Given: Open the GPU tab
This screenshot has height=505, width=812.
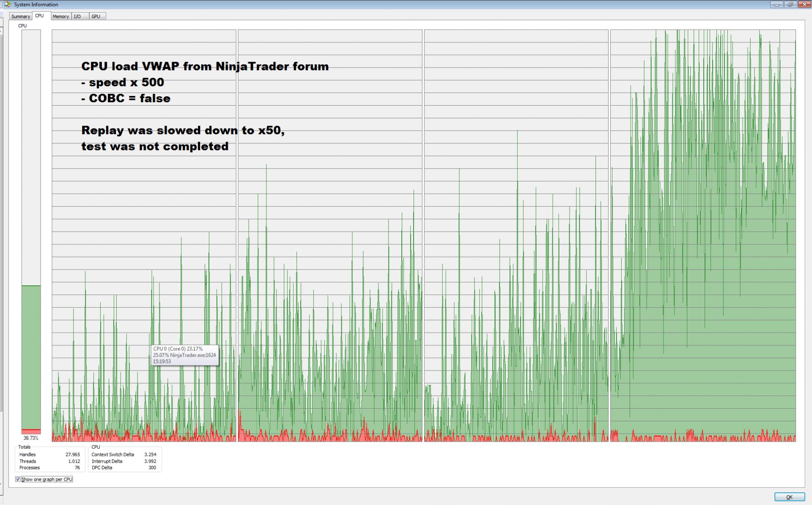Looking at the screenshot, I should pos(96,16).
